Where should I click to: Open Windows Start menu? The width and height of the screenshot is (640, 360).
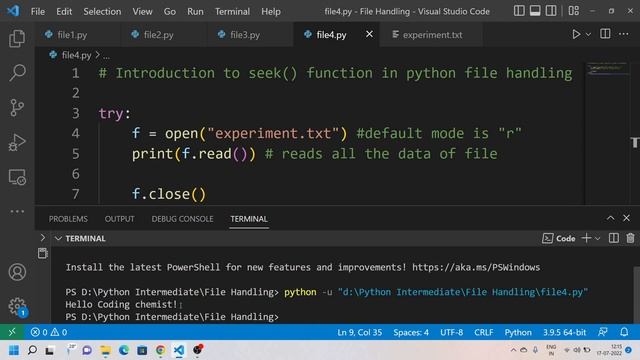point(14,350)
